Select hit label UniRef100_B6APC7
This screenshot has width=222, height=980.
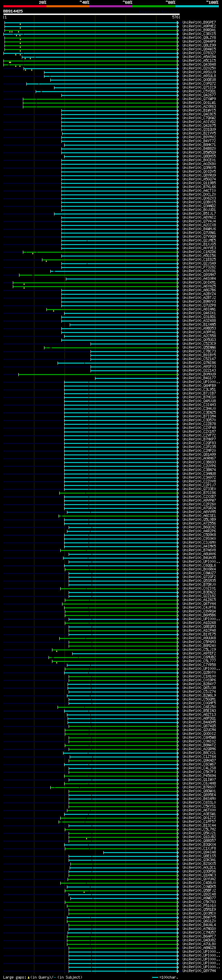(199, 936)
